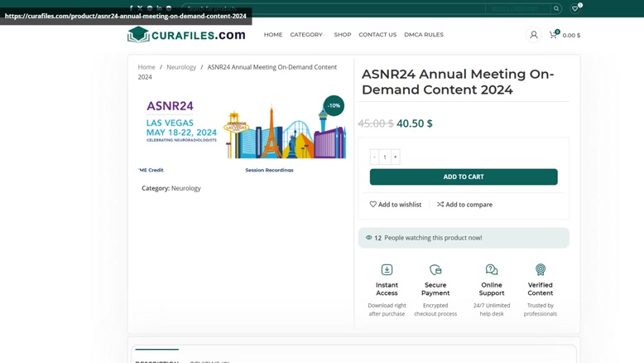Click the Verified Content badge icon

pyautogui.click(x=540, y=269)
